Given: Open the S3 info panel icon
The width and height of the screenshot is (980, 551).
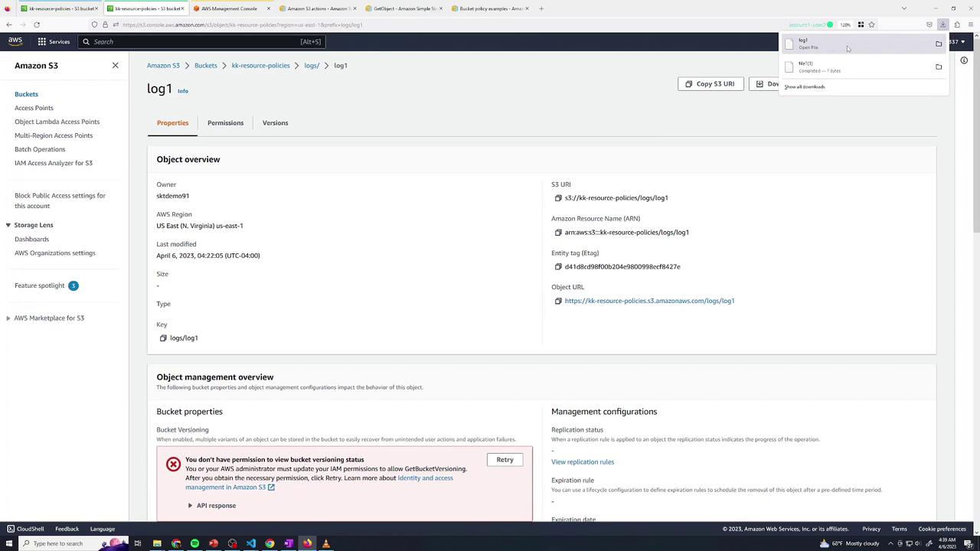Looking at the screenshot, I should (x=964, y=60).
